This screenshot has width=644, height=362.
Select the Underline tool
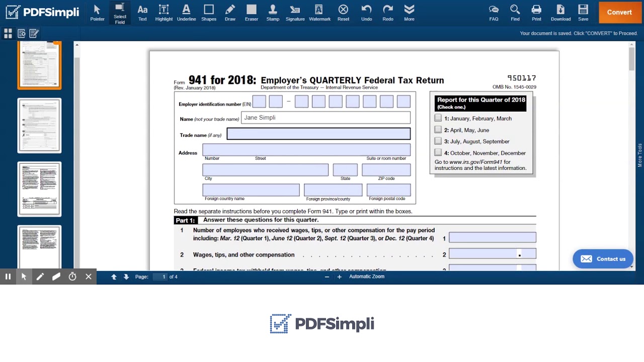(186, 13)
